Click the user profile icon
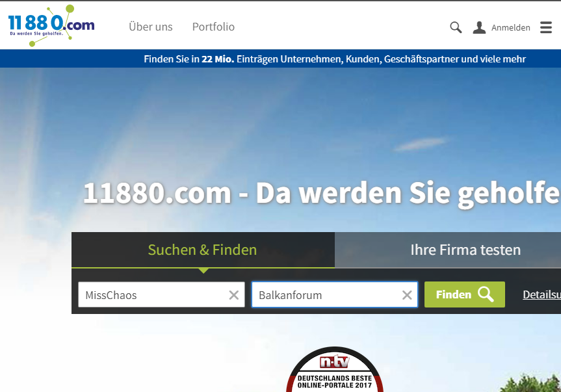The height and width of the screenshot is (392, 561). point(479,27)
